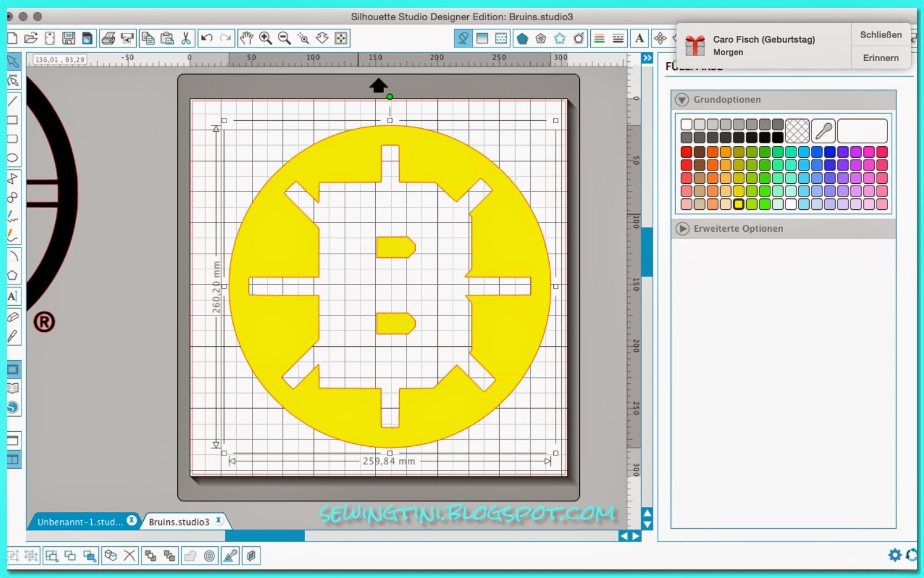924x578 pixels.
Task: Open the Line Style panel
Action: (618, 38)
